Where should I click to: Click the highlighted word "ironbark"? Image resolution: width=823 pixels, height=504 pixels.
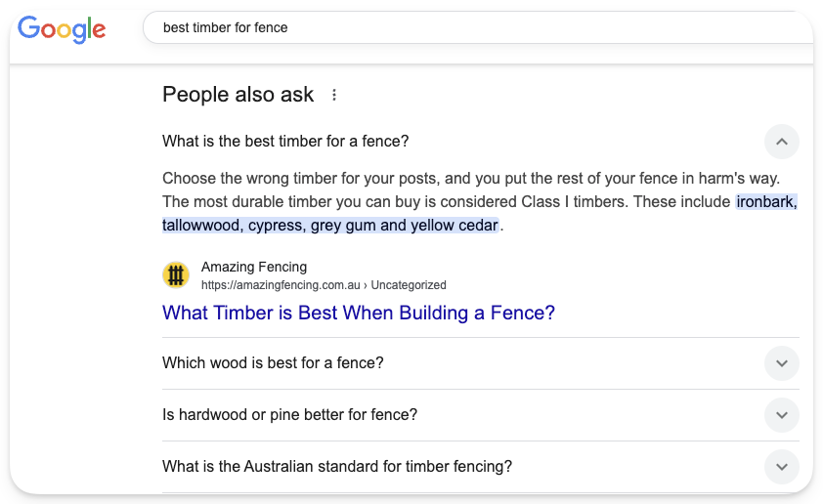(x=766, y=202)
